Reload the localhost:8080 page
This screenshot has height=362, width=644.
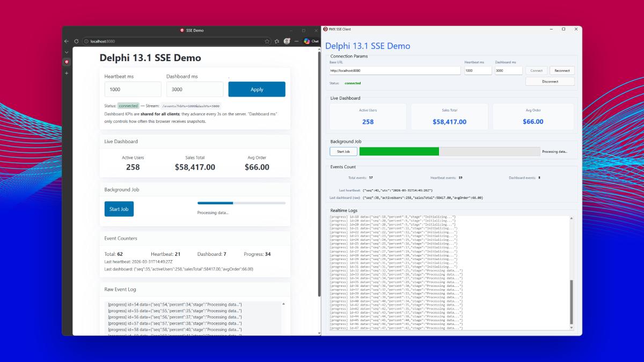coord(76,41)
